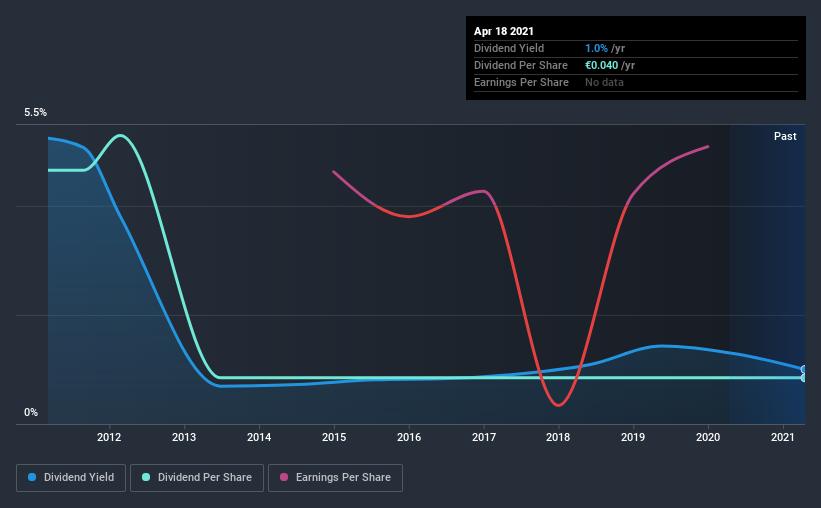The image size is (821, 508).
Task: Click the 2015 x-axis label
Action: click(334, 437)
